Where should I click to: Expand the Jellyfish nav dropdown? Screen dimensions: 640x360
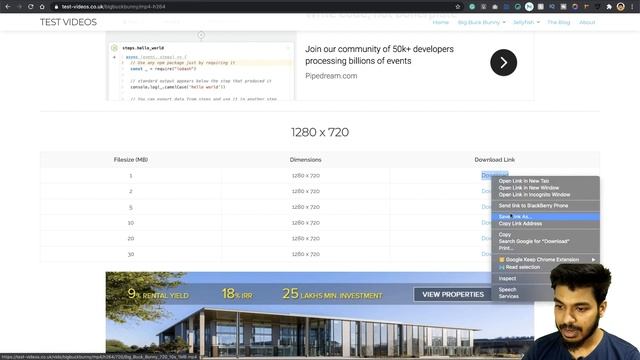click(x=526, y=22)
